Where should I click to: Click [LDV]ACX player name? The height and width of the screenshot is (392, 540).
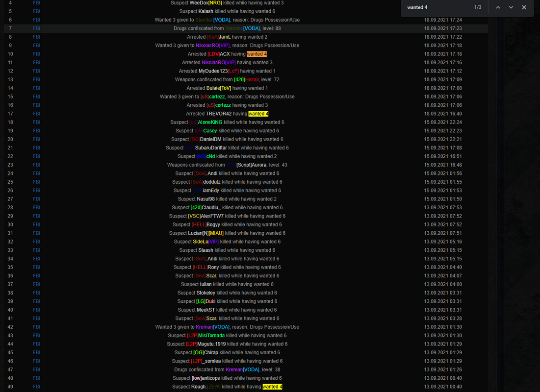(x=219, y=54)
